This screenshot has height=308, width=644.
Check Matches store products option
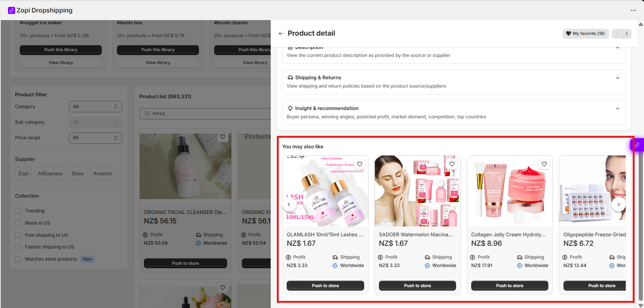(x=18, y=259)
